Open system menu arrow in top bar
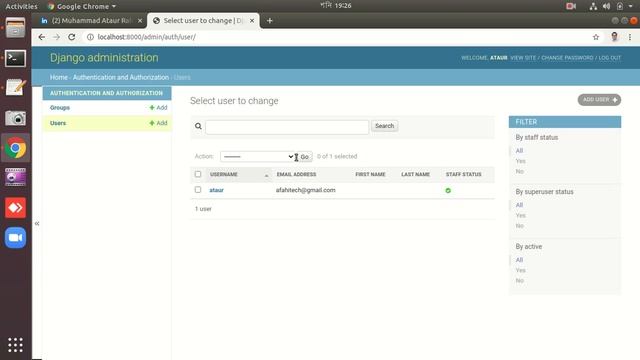The width and height of the screenshot is (640, 360). click(x=630, y=6)
